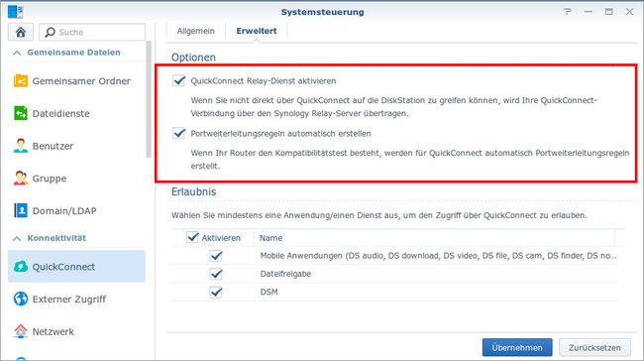Viewport: 644px width, 361px height.
Task: Close the Systemsteuerung window
Action: tap(629, 12)
